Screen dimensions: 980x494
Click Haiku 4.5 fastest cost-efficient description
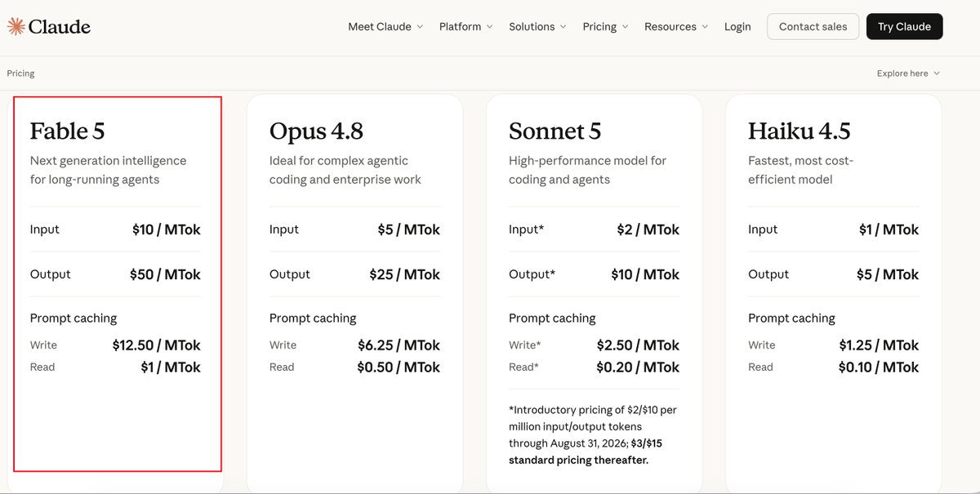tap(800, 170)
